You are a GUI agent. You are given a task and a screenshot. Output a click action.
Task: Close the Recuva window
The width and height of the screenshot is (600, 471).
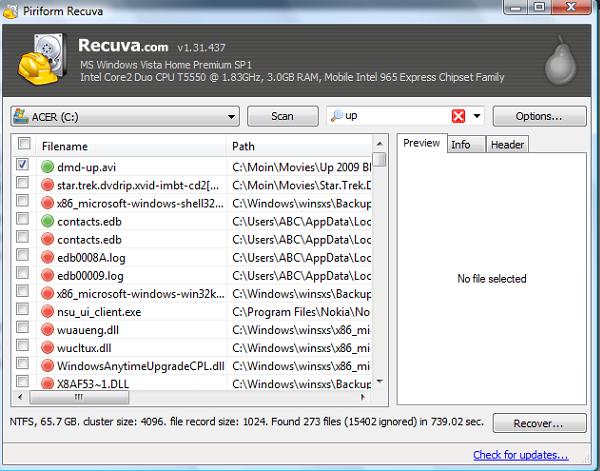tap(571, 7)
